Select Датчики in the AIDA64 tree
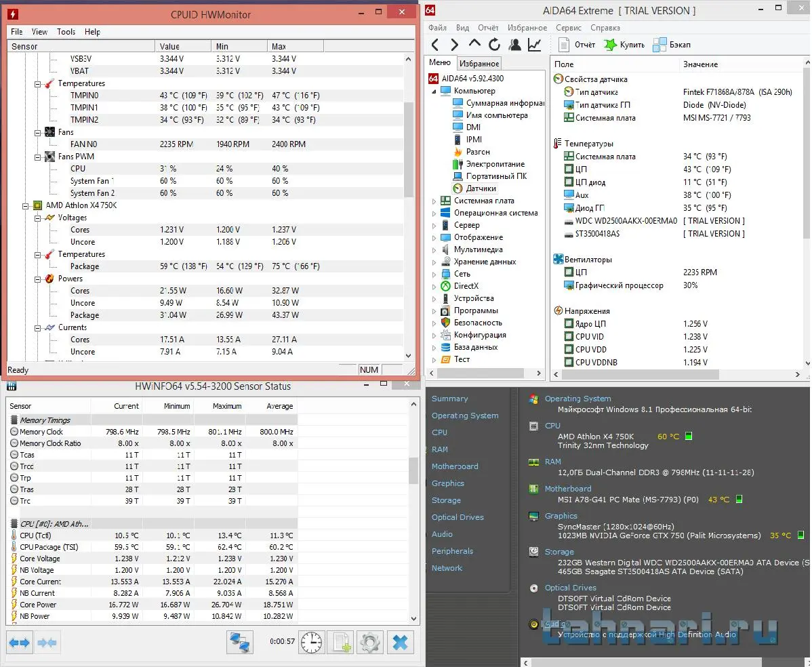 pyautogui.click(x=481, y=188)
